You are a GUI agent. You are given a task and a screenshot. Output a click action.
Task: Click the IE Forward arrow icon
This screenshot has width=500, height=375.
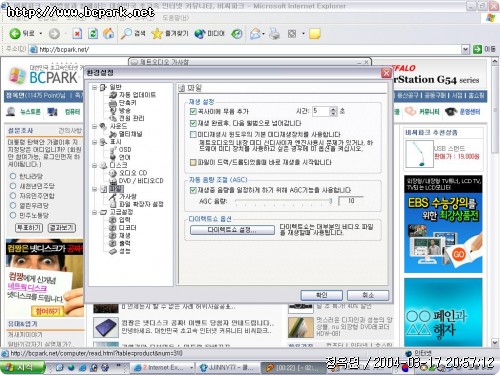coord(54,33)
